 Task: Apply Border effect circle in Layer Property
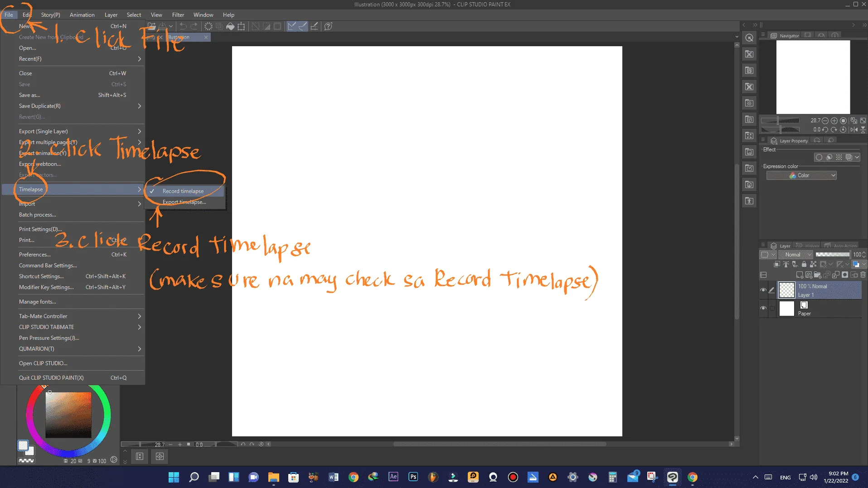819,157
